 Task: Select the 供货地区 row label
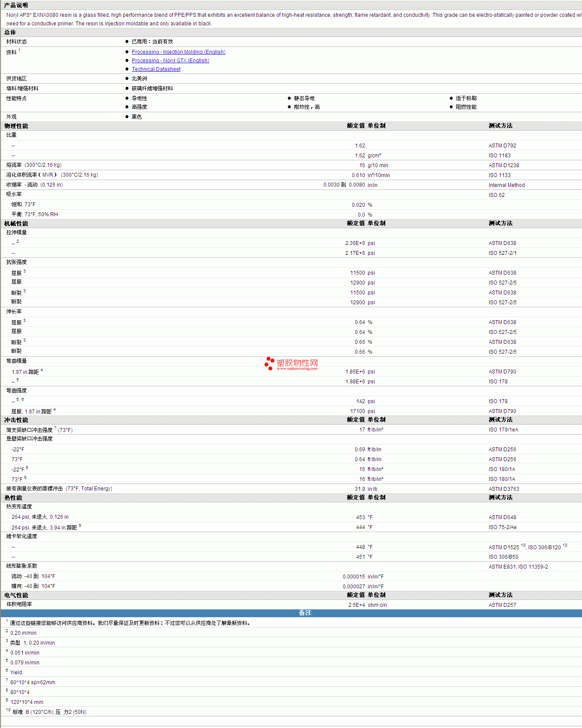[16, 79]
